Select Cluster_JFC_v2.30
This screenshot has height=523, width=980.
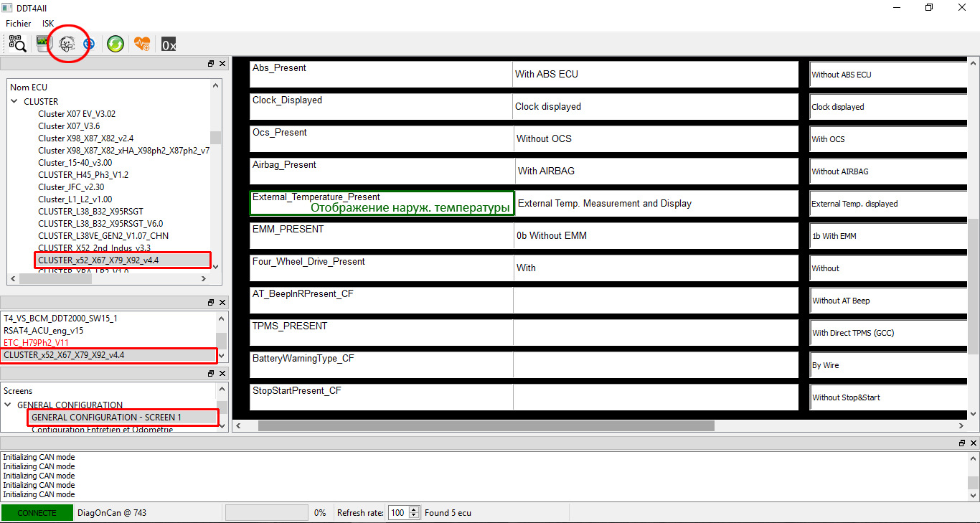(x=71, y=187)
